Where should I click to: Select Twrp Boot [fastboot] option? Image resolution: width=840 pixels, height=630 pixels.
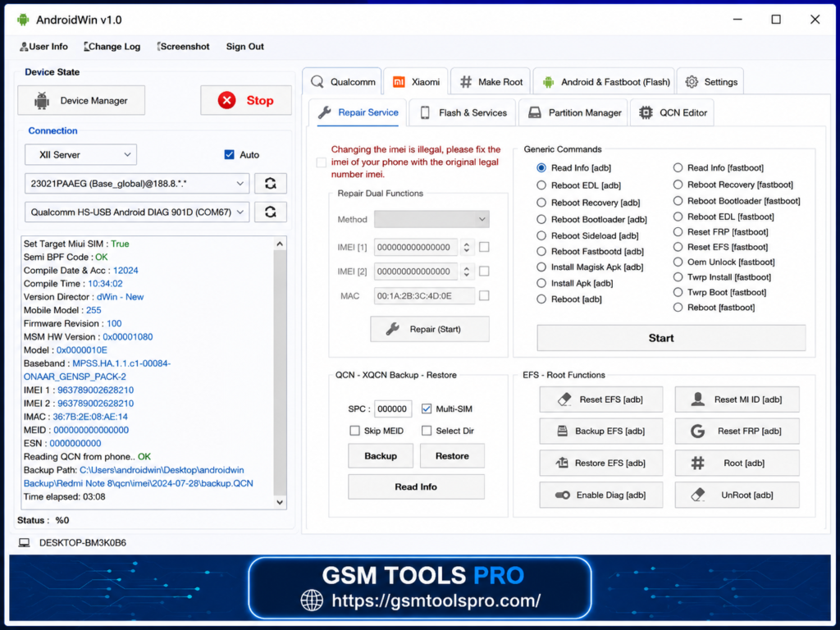pyautogui.click(x=678, y=292)
